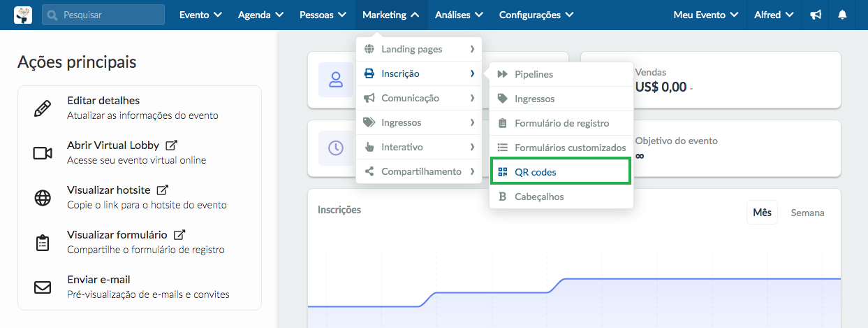Image resolution: width=868 pixels, height=328 pixels.
Task: Click the Ações principais heading
Action: (77, 62)
